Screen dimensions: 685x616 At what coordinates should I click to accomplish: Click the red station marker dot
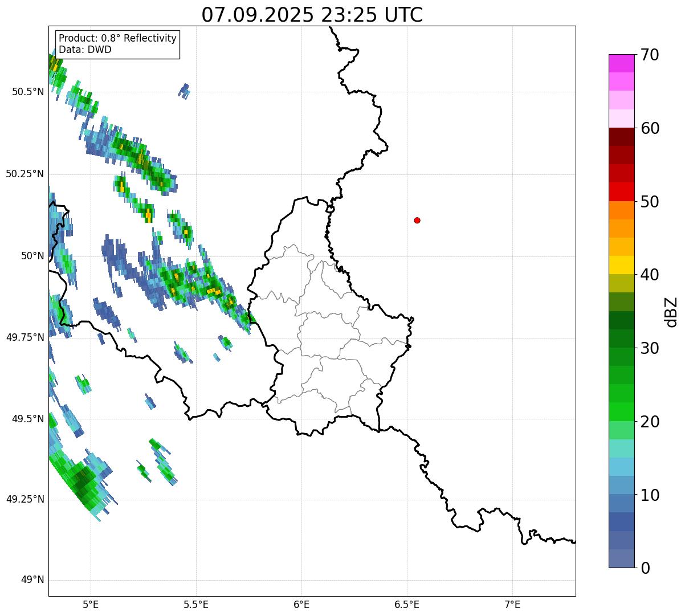[417, 220]
